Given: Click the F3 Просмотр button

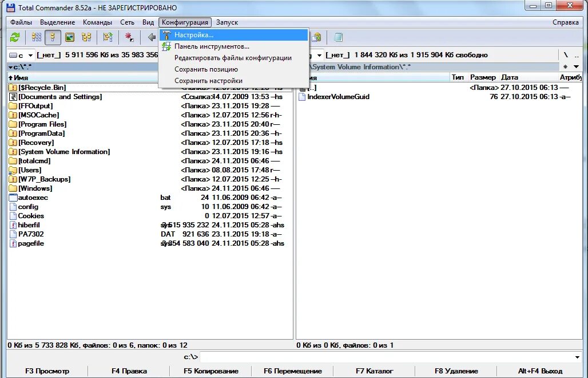Looking at the screenshot, I should click(x=47, y=371).
